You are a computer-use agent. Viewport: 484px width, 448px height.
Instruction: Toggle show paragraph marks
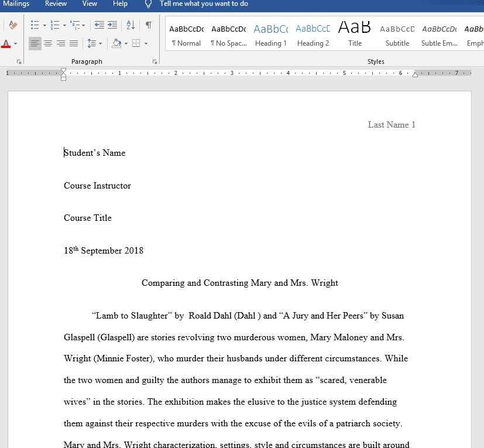[149, 25]
